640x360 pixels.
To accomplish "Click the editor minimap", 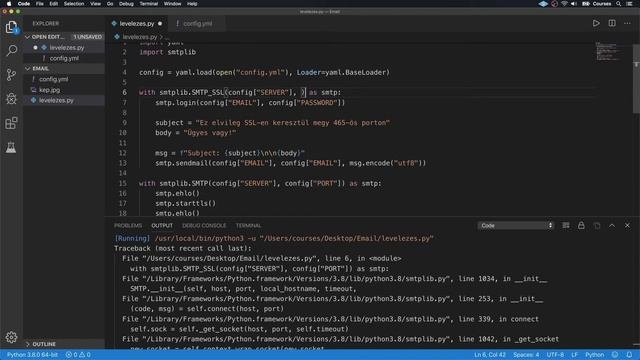I will [x=607, y=51].
